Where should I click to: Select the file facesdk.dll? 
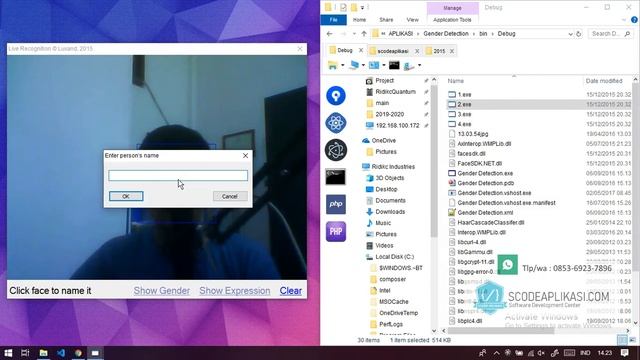coord(471,153)
